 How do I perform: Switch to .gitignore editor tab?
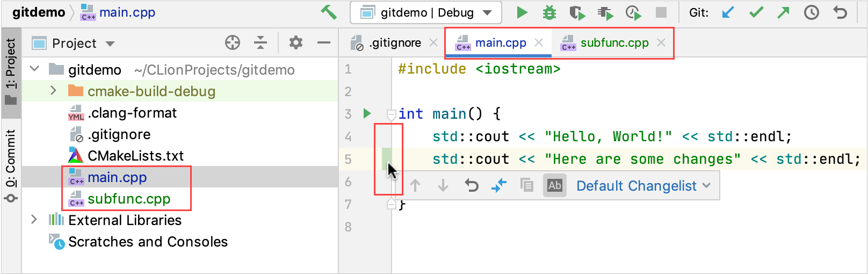click(395, 43)
